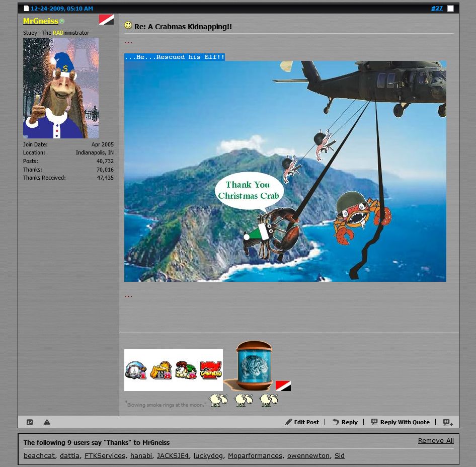The image size is (476, 467).
Task: Report post with the warning triangle icon
Action: tap(47, 422)
